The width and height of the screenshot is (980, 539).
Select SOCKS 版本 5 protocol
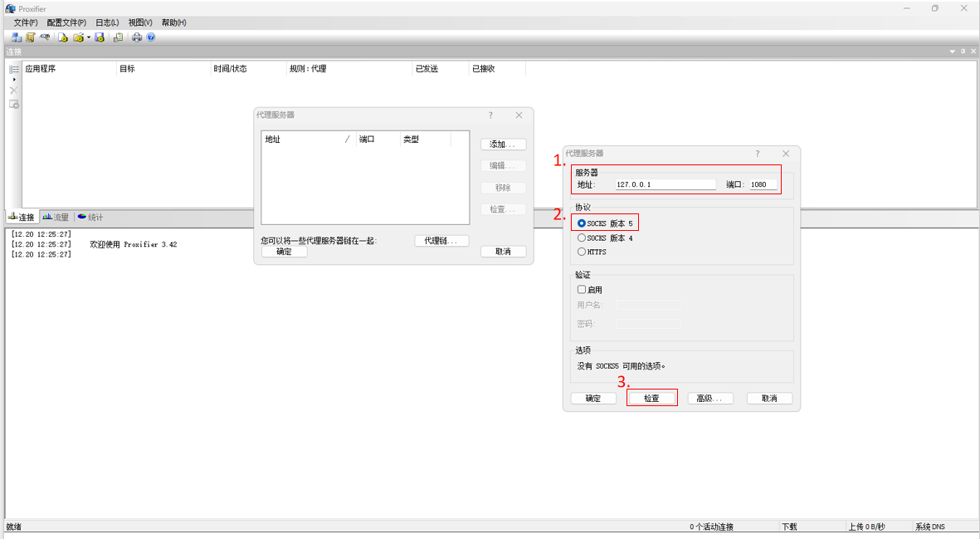pyautogui.click(x=605, y=223)
